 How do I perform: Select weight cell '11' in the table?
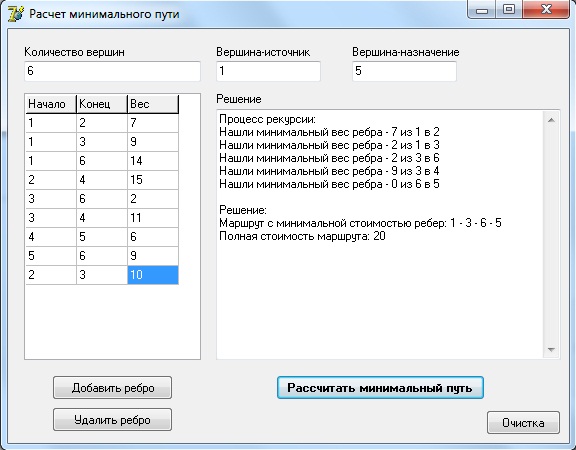click(153, 218)
